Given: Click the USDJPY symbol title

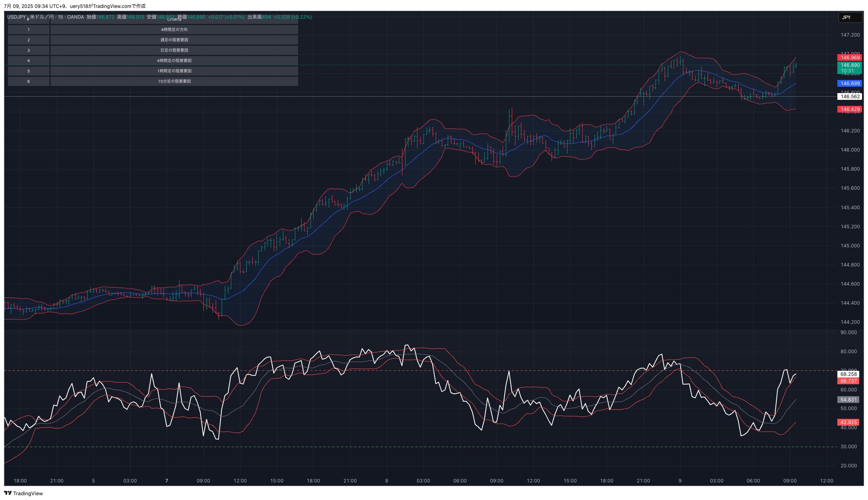Looking at the screenshot, I should pyautogui.click(x=16, y=17).
